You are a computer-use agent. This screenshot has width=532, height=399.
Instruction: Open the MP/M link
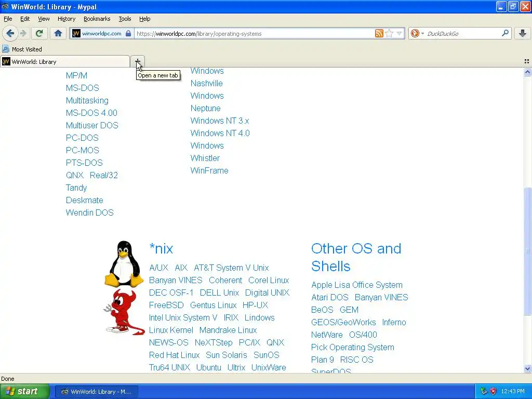coord(77,75)
